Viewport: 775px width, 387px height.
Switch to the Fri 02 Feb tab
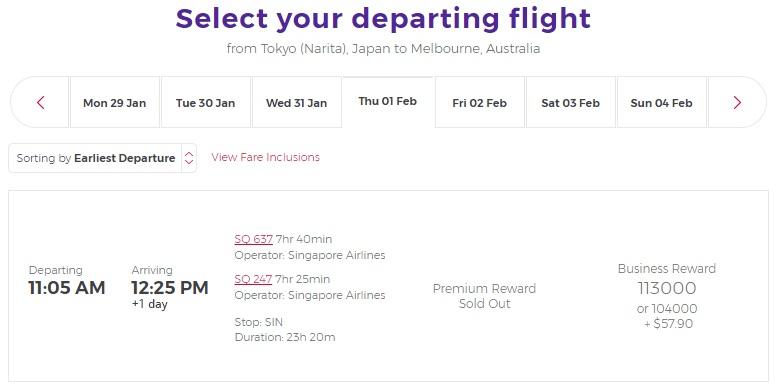[x=479, y=103]
